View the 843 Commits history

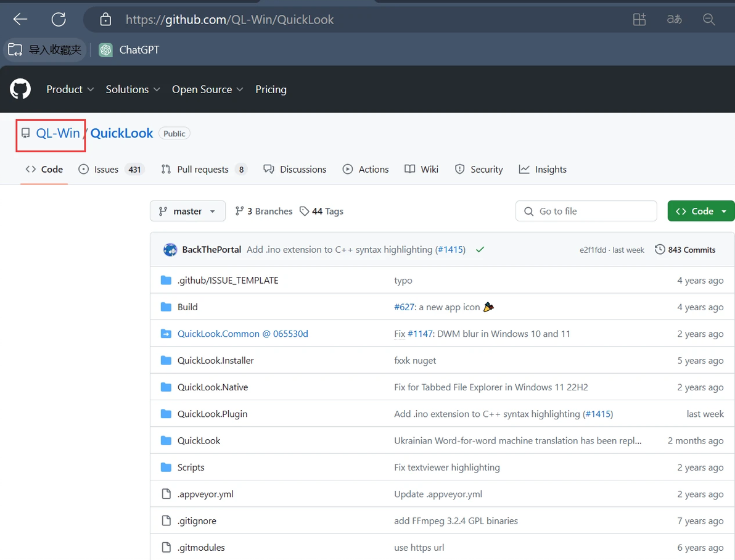[685, 250]
